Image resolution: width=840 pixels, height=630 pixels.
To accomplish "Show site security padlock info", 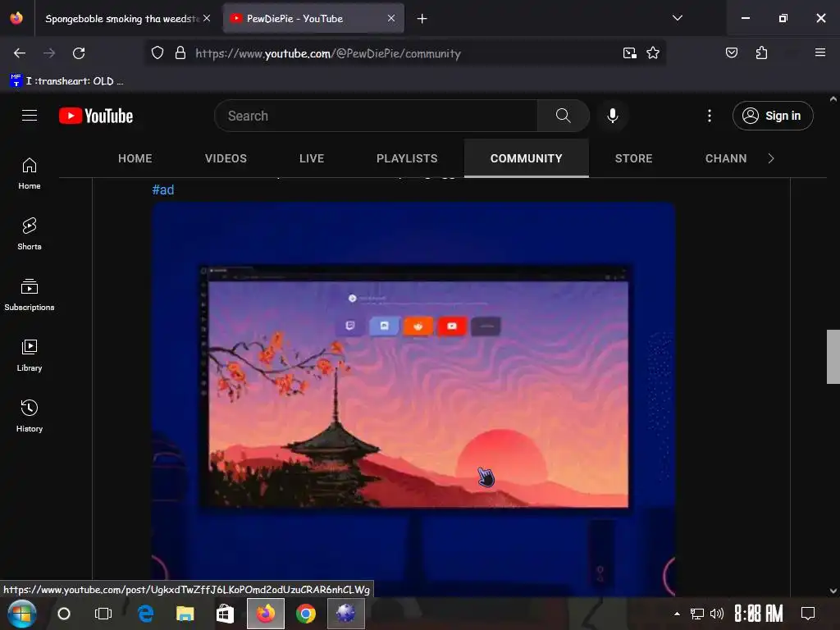I will pyautogui.click(x=180, y=53).
